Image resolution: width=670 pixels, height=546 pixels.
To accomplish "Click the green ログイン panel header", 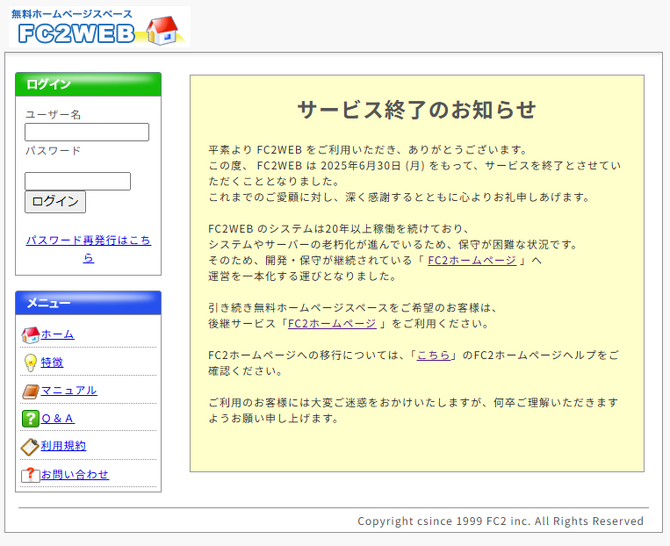I will click(88, 84).
